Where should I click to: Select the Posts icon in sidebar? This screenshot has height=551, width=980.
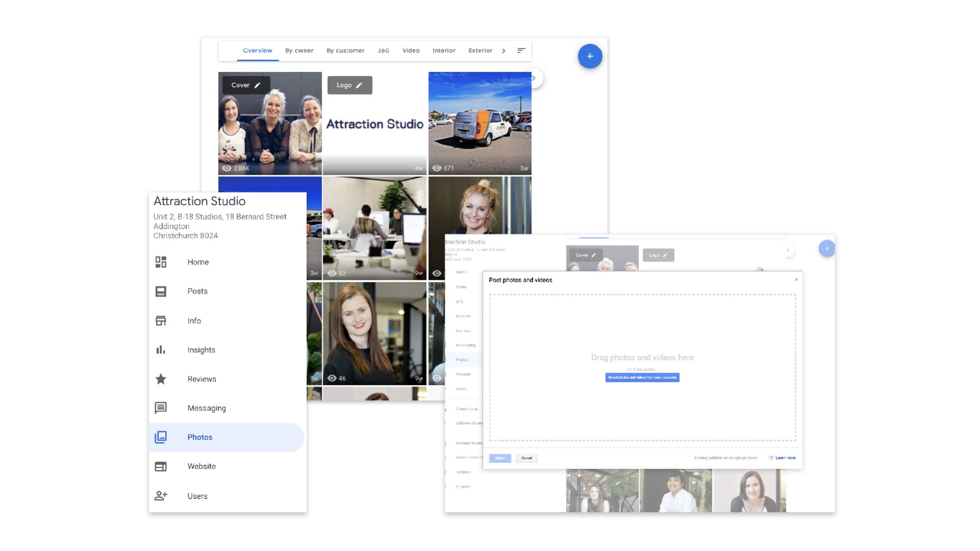point(161,291)
